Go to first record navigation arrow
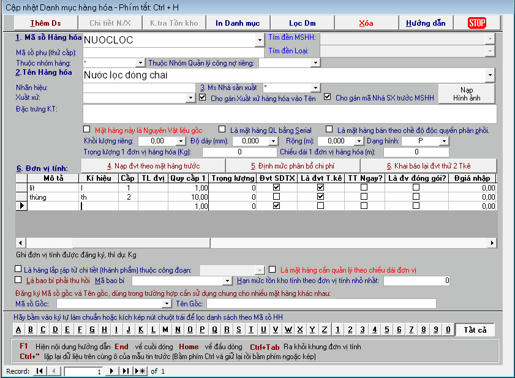The image size is (515, 378). pos(39,371)
